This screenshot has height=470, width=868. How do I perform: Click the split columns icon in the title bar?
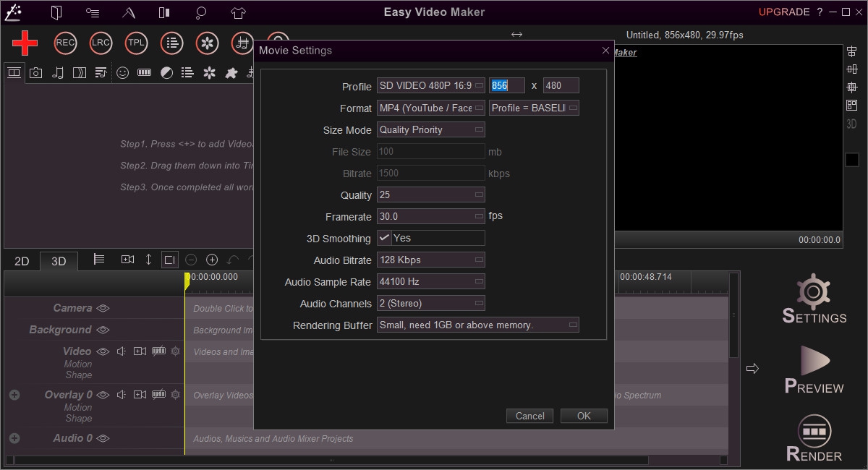165,12
